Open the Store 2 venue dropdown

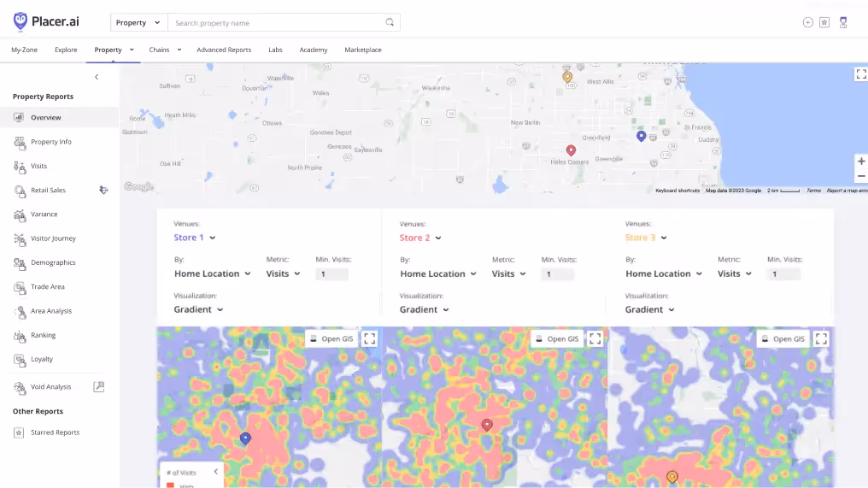(420, 238)
